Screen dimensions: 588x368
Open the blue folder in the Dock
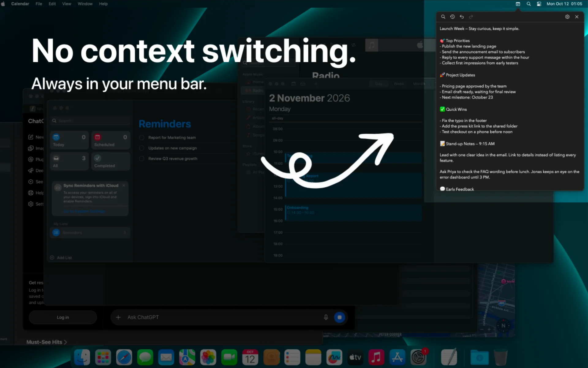480,357
